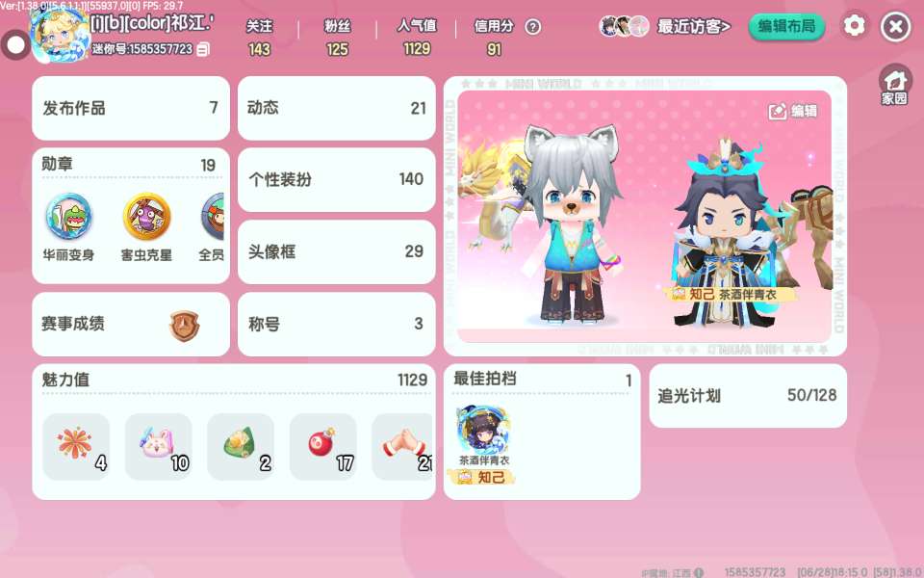Open the 动态 posts card
The height and width of the screenshot is (578, 924).
coord(337,108)
